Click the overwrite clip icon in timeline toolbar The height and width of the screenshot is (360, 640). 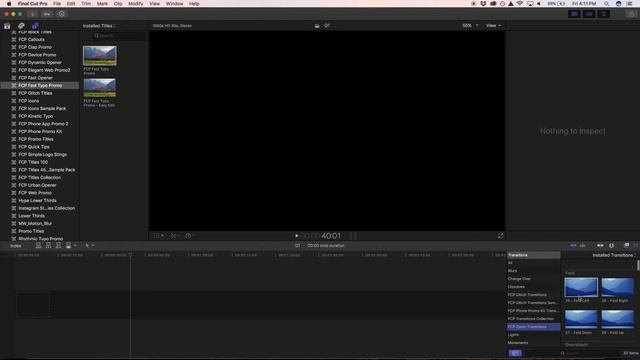click(69, 245)
